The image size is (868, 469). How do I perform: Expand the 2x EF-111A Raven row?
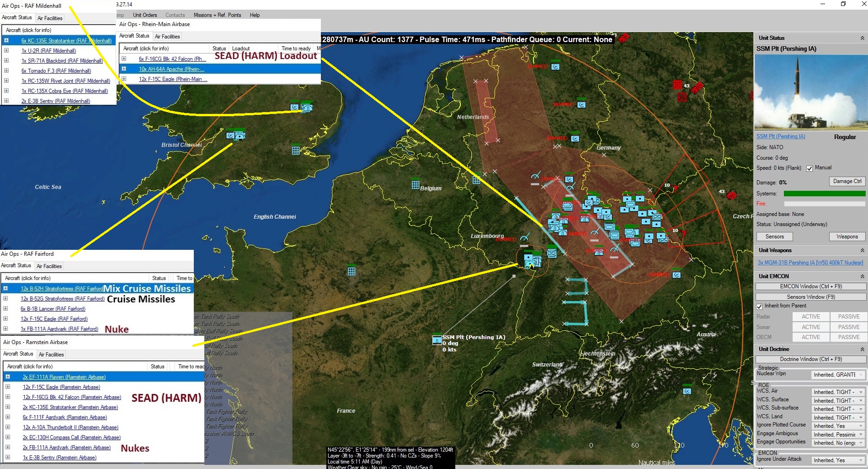point(8,377)
